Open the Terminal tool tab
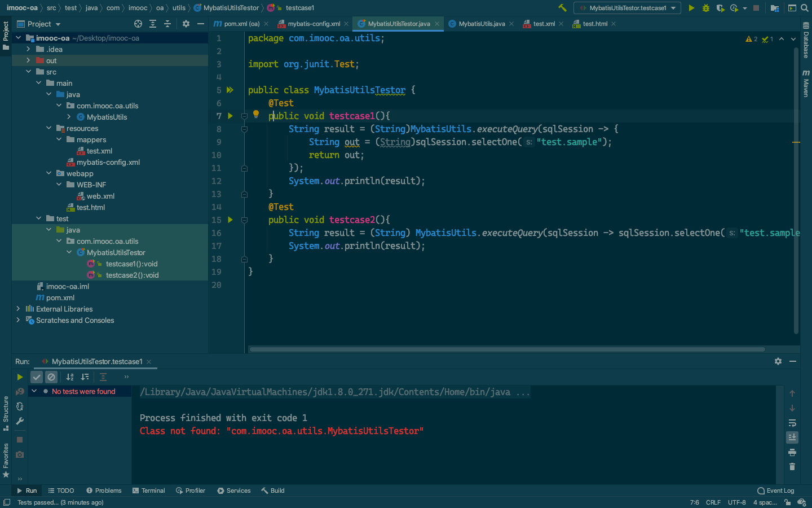Image resolution: width=812 pixels, height=508 pixels. pos(149,491)
